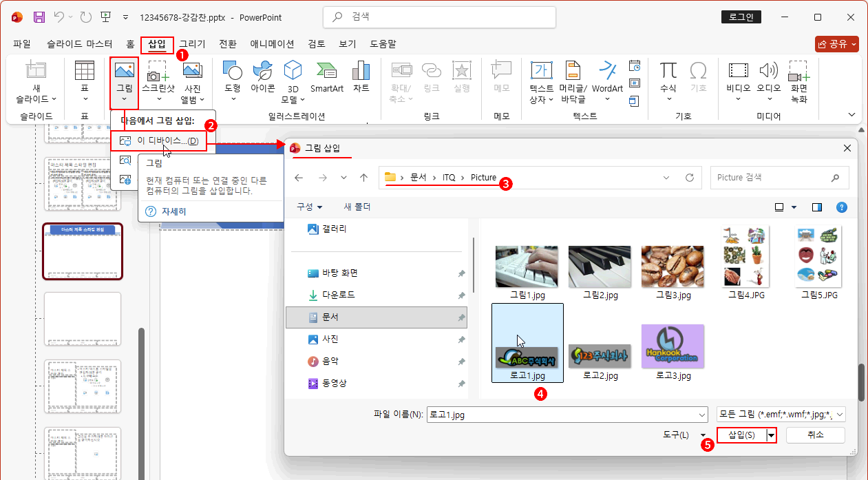This screenshot has width=868, height=480.
Task: Select 다운로드 folder in navigation pane
Action: point(339,295)
